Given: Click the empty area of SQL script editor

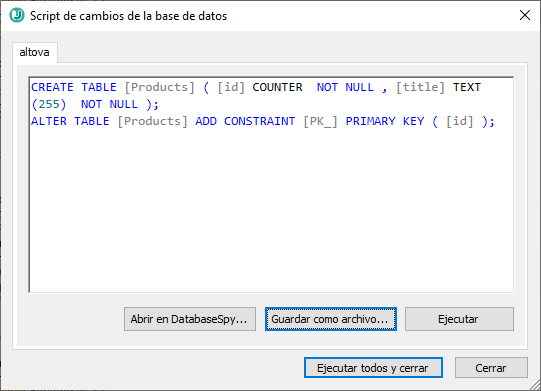Looking at the screenshot, I should pos(271,211).
